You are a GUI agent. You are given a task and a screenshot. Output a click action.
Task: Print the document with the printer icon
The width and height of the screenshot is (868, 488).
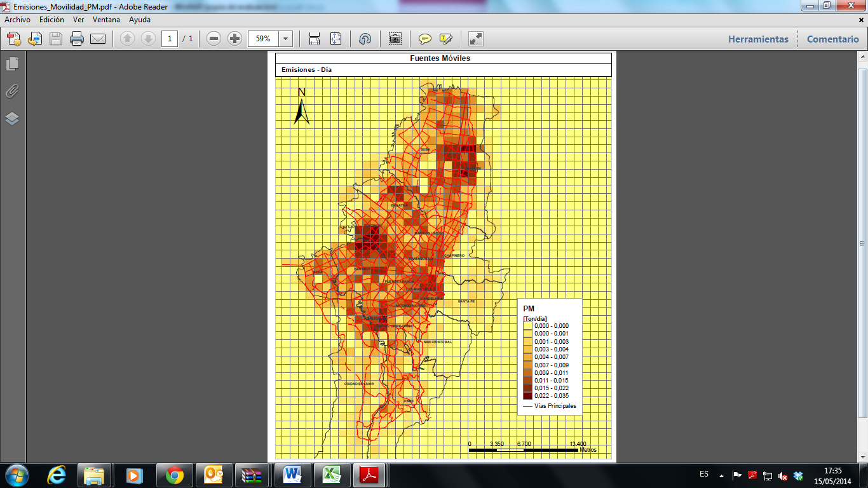77,39
